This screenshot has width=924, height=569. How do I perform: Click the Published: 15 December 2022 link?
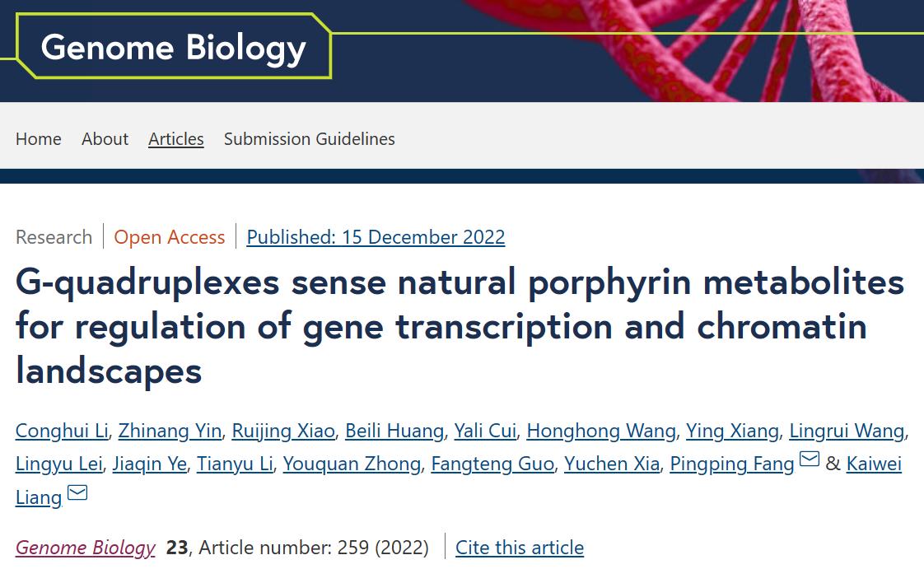pyautogui.click(x=376, y=237)
